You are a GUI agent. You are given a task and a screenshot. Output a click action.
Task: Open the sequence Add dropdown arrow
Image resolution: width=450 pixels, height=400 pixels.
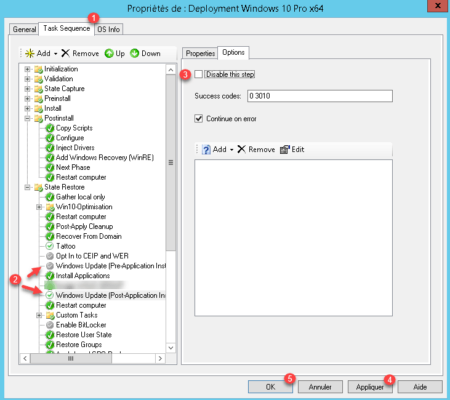pos(56,54)
